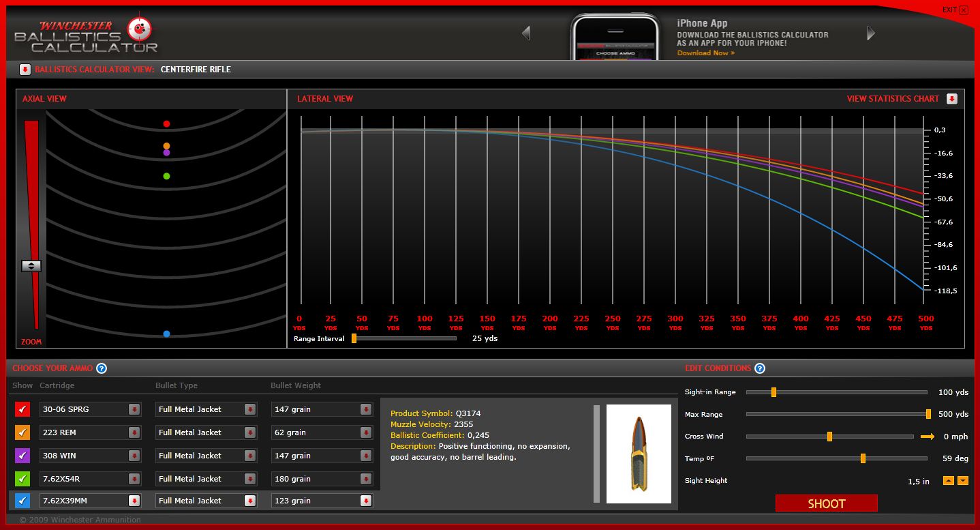
Task: Open bullet type dropdown for 7.62X54R row
Action: point(250,479)
